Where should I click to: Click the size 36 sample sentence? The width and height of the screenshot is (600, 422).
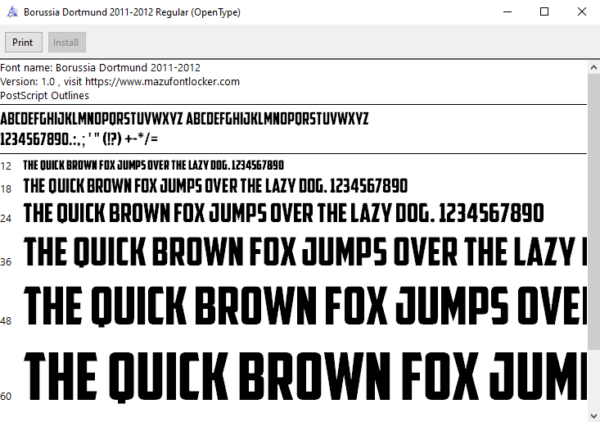305,252
